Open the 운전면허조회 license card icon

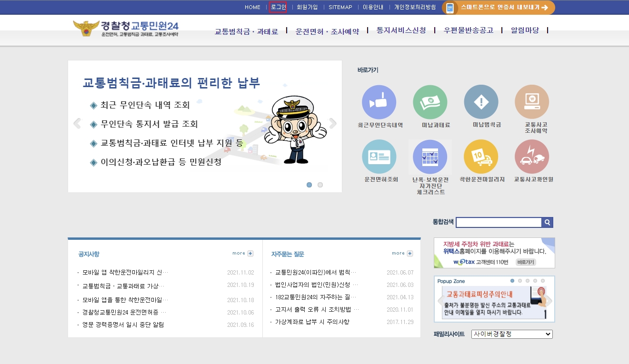tap(379, 157)
